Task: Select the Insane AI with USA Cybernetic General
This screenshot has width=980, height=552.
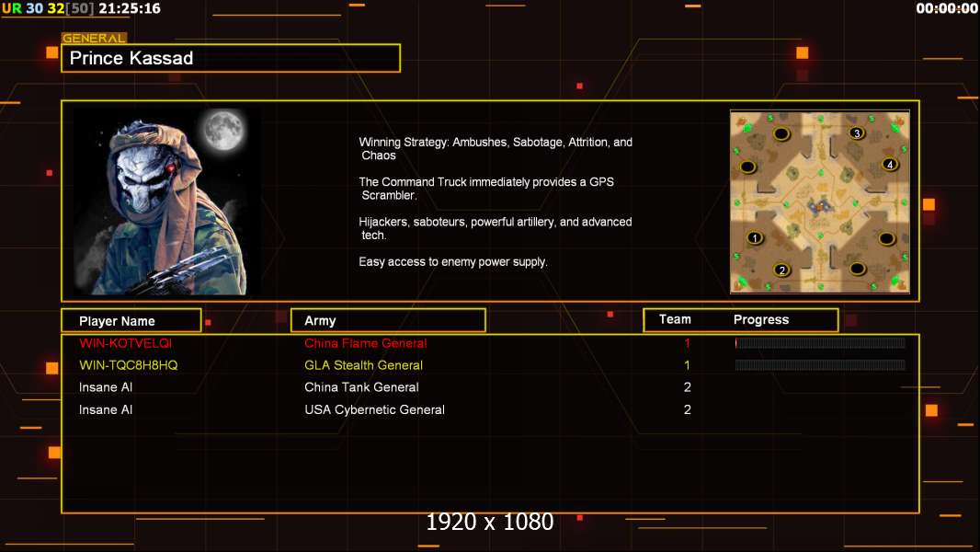Action: [x=106, y=410]
